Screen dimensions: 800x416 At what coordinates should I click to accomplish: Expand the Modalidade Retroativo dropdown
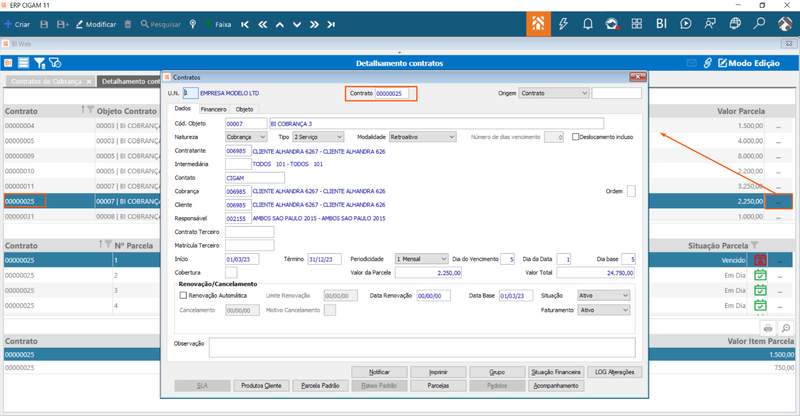pyautogui.click(x=422, y=137)
